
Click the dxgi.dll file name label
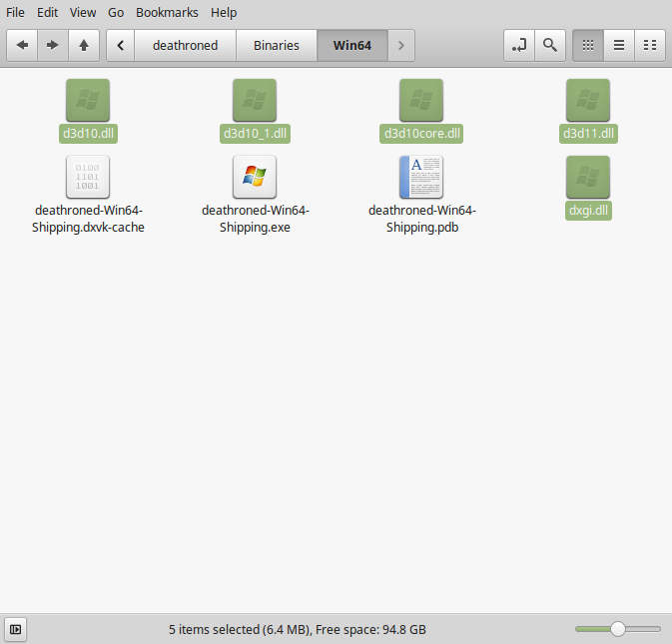click(x=588, y=211)
